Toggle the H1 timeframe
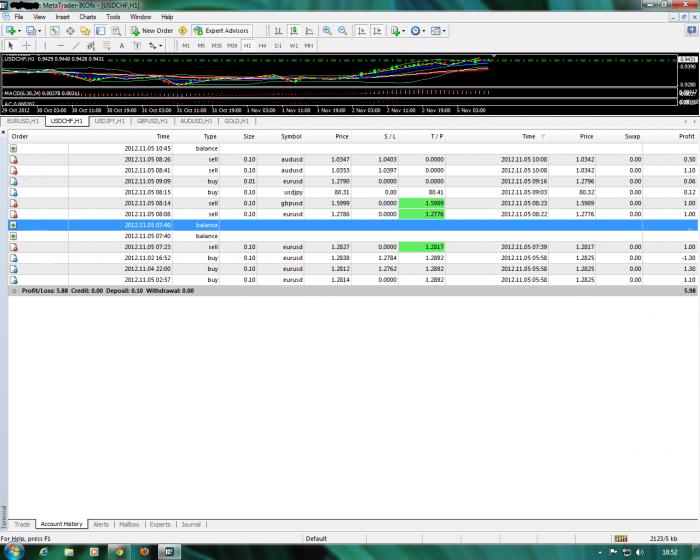Viewport: 700px width, 560px height. 247,46
